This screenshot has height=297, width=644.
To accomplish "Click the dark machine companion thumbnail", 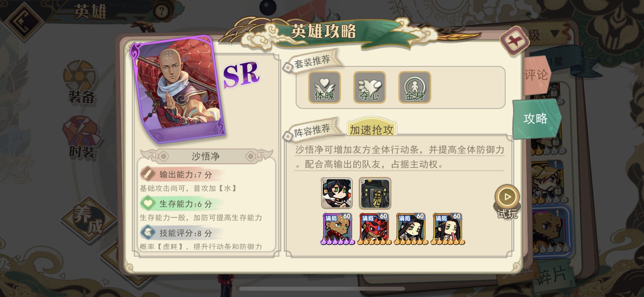I will (375, 193).
